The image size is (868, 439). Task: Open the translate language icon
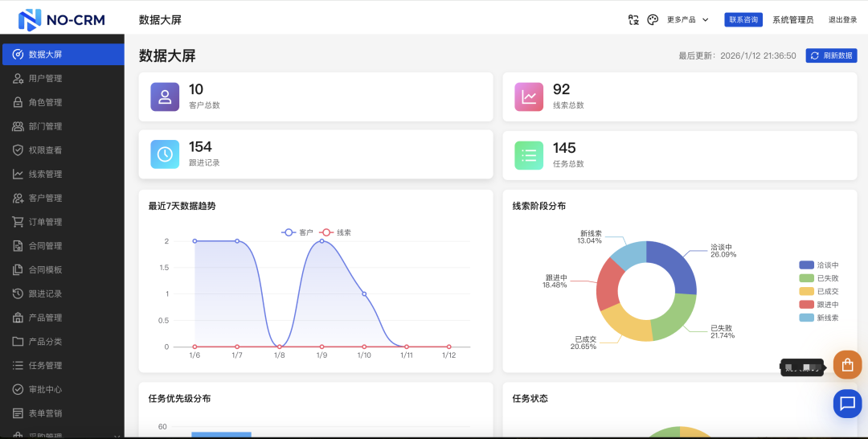(x=634, y=20)
